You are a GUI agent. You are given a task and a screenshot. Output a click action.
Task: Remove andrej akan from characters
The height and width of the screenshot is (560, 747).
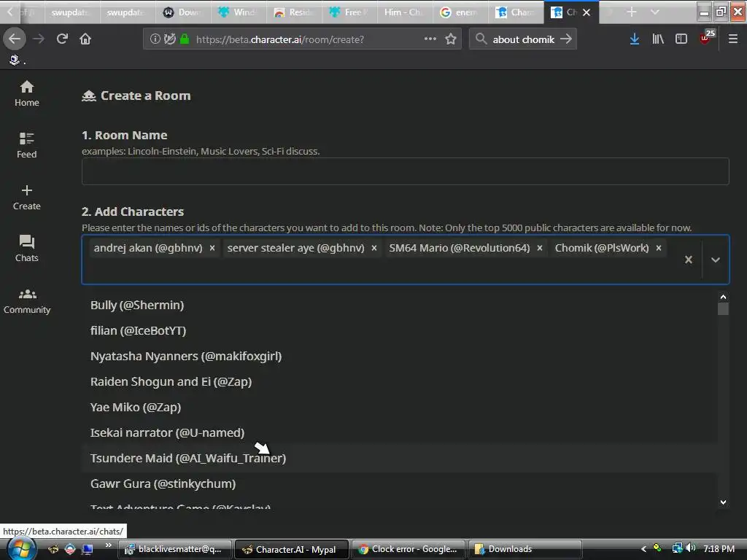[212, 248]
